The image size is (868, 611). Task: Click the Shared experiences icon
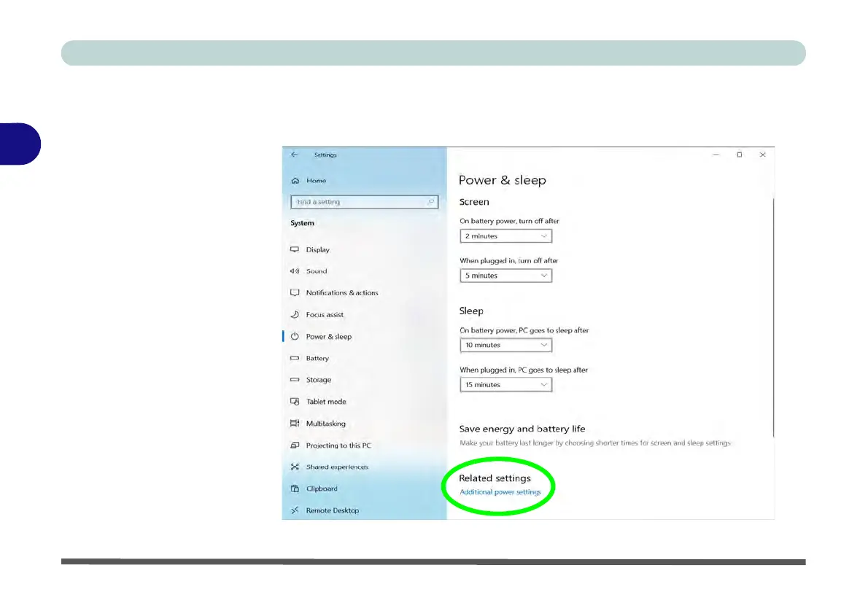(295, 467)
